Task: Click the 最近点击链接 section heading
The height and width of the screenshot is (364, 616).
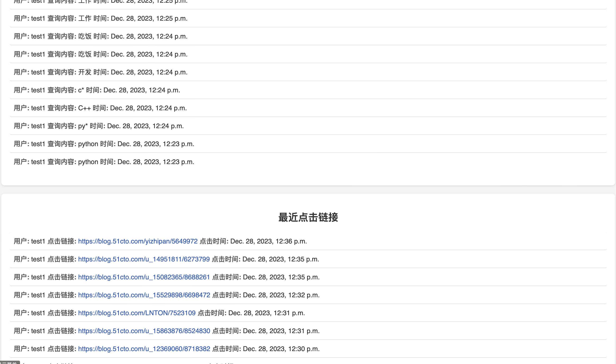Action: tap(308, 217)
